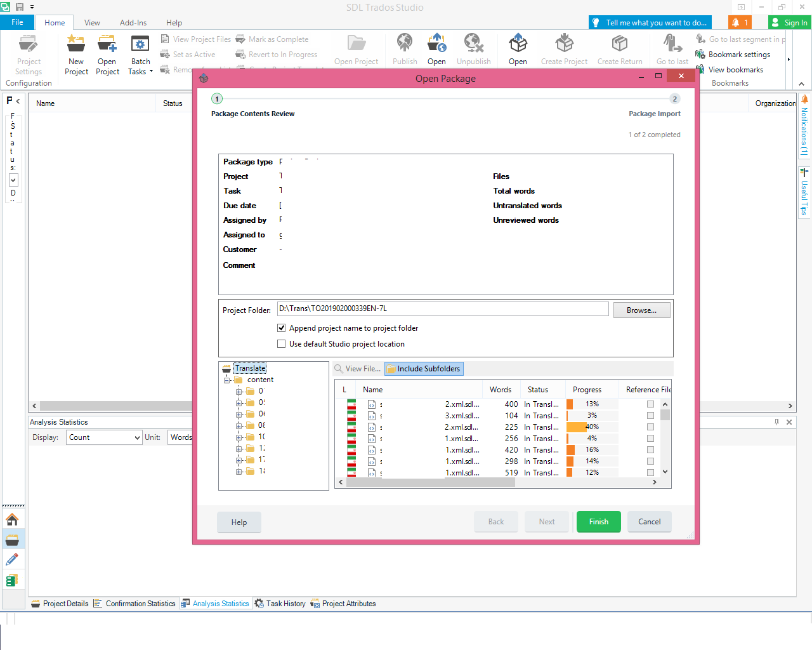Expand the second subfolder under content
This screenshot has height=650, width=812.
tap(239, 403)
